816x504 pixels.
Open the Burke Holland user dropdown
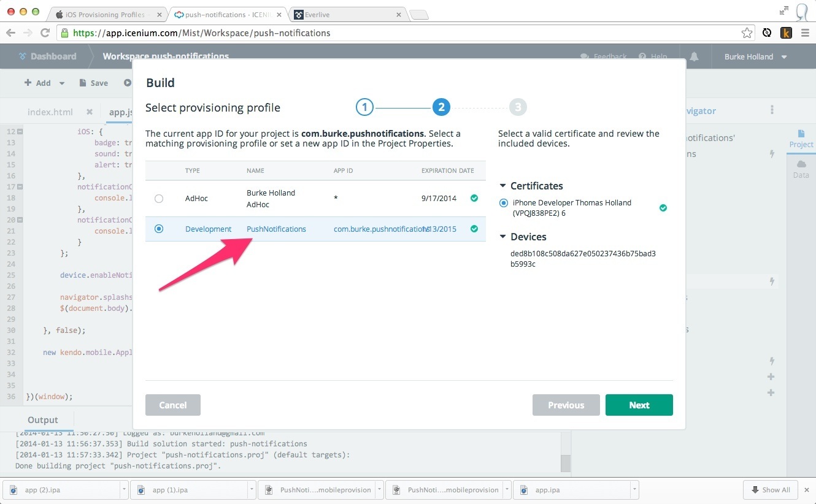[x=756, y=56]
